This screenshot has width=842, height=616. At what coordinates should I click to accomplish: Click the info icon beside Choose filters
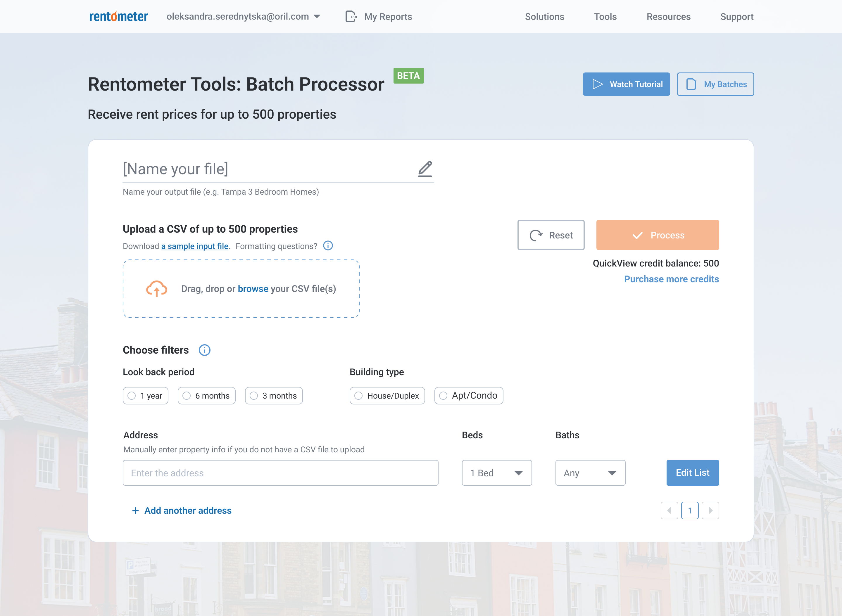pyautogui.click(x=204, y=350)
